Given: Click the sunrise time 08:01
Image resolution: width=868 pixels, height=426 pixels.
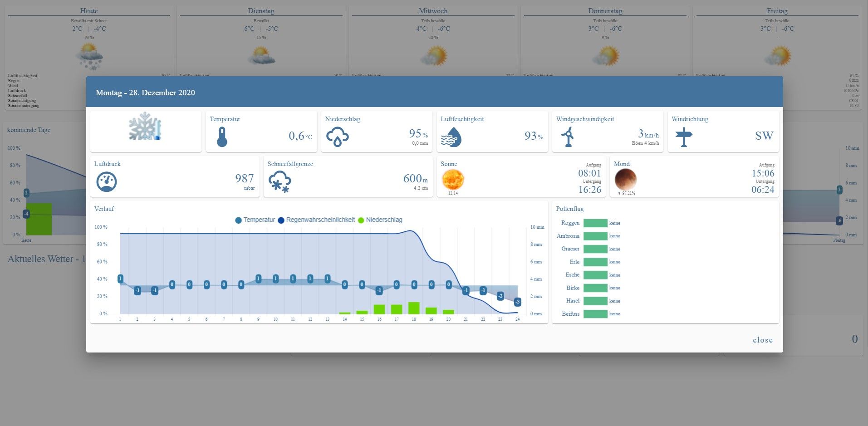Looking at the screenshot, I should 589,173.
